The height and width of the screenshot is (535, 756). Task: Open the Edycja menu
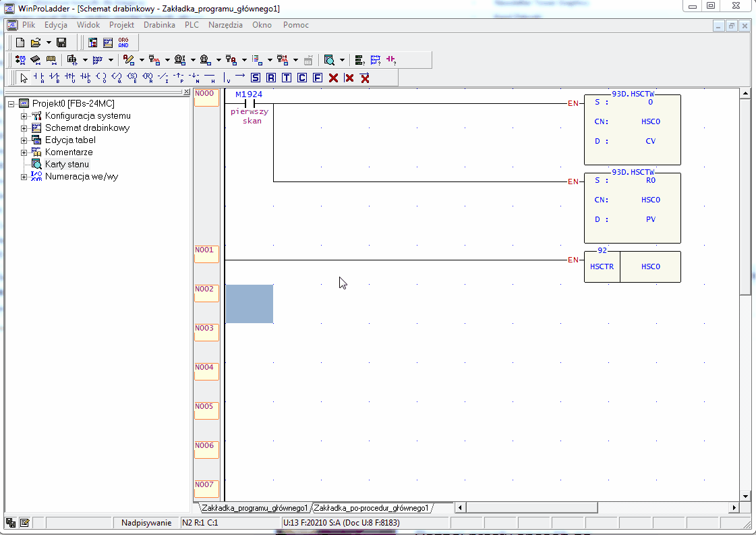point(56,24)
